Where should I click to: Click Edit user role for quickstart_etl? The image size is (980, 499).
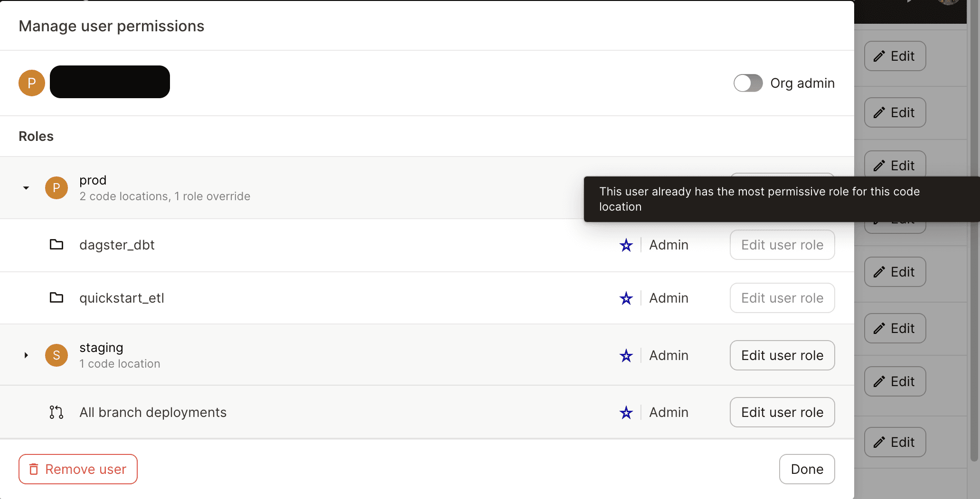tap(782, 298)
